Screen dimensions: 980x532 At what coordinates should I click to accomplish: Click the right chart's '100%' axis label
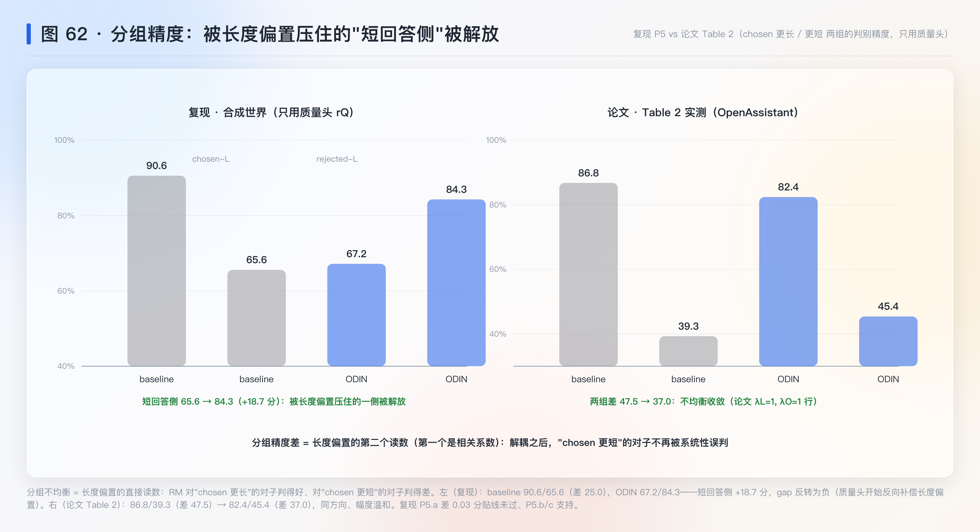[x=496, y=140]
